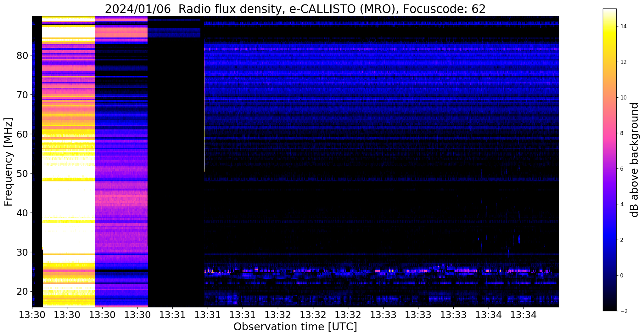Click the 50 tick on the frequency axis

pos(22,174)
